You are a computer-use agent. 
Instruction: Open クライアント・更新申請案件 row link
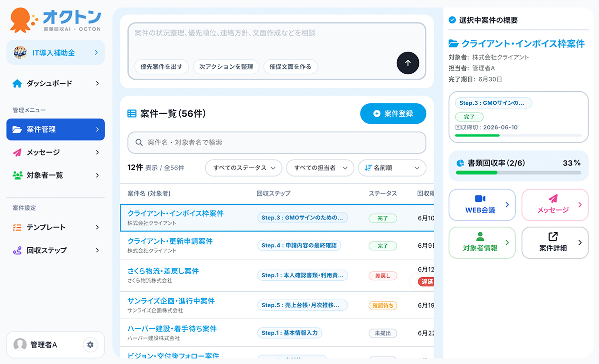coord(170,241)
